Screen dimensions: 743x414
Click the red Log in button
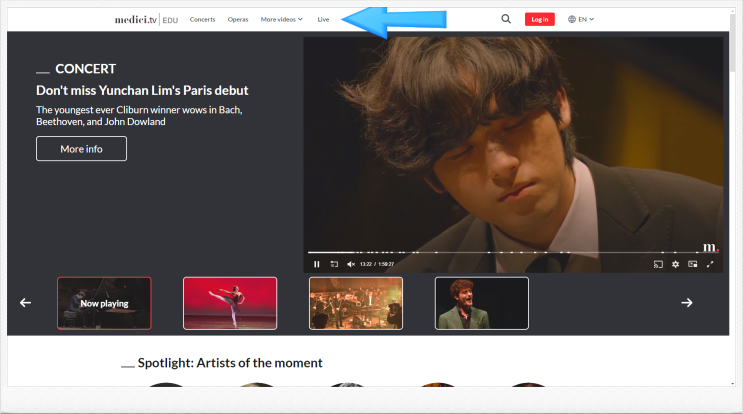[539, 19]
